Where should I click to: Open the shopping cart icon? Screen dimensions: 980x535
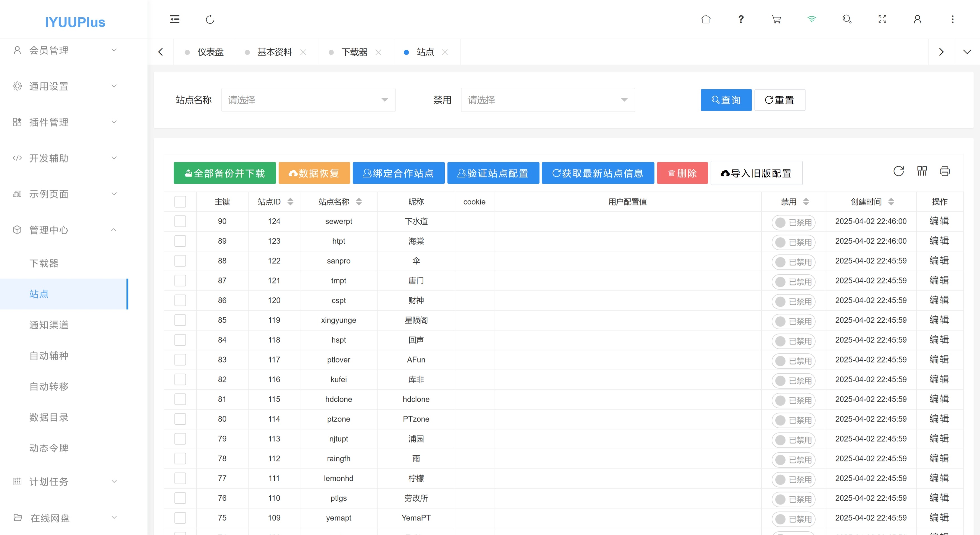coord(776,19)
